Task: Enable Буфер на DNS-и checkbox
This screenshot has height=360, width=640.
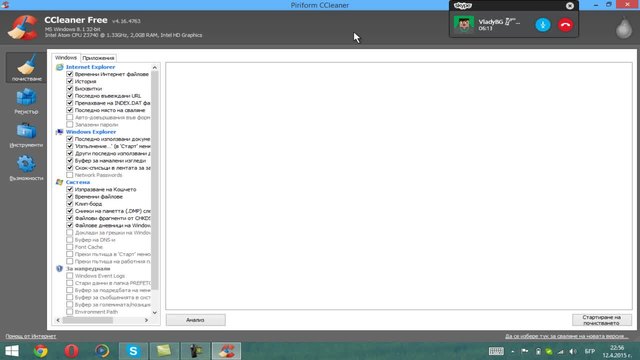Action: coord(70,240)
